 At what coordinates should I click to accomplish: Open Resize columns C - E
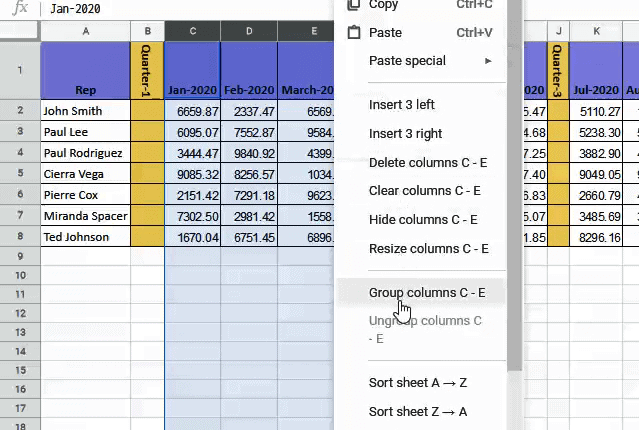coord(428,249)
